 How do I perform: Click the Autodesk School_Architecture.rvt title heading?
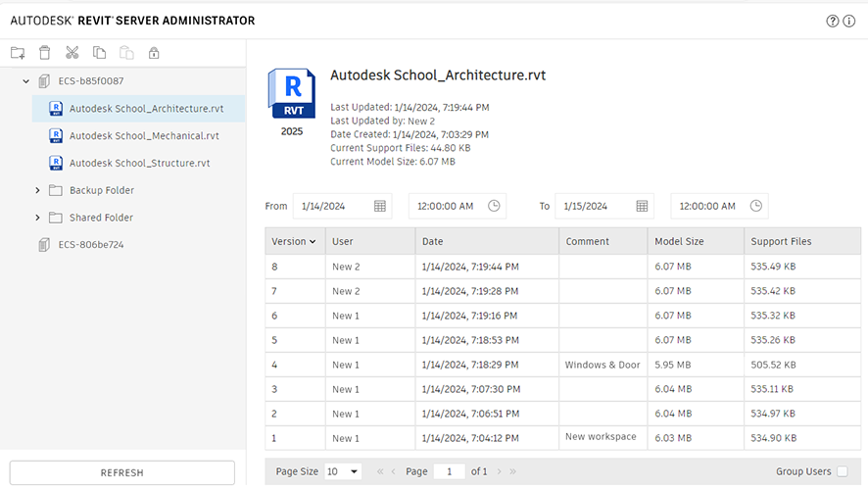[438, 75]
